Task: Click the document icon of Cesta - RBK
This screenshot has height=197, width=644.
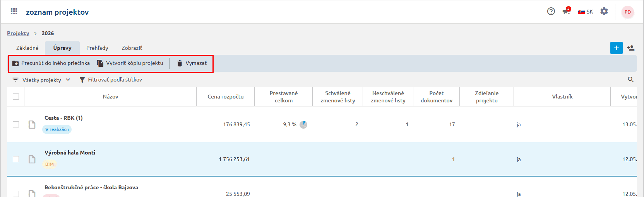Action: pos(32,124)
